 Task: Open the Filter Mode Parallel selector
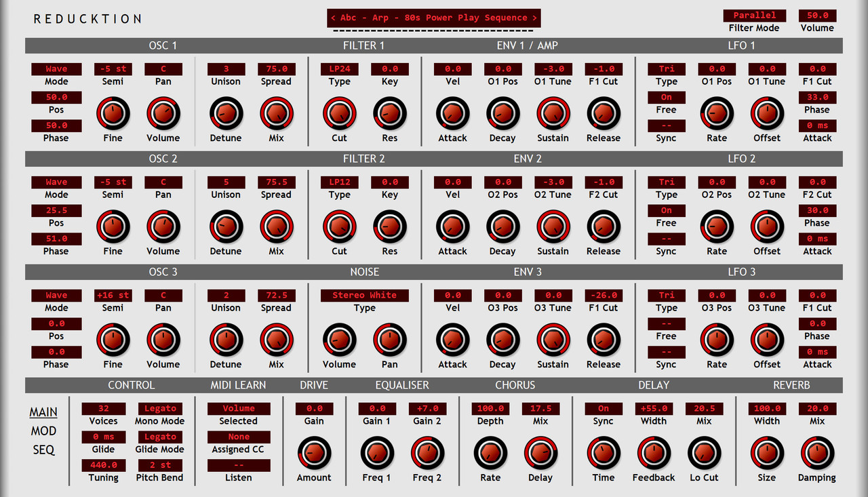click(x=754, y=15)
